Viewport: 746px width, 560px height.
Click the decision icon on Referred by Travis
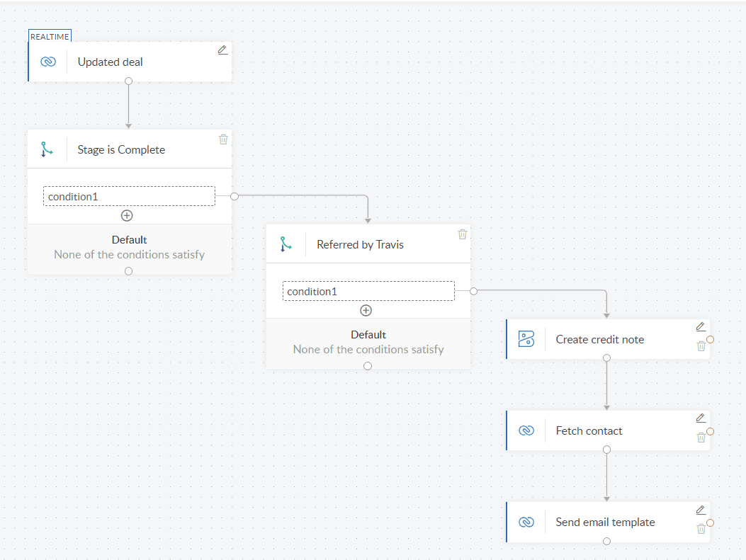tap(286, 244)
